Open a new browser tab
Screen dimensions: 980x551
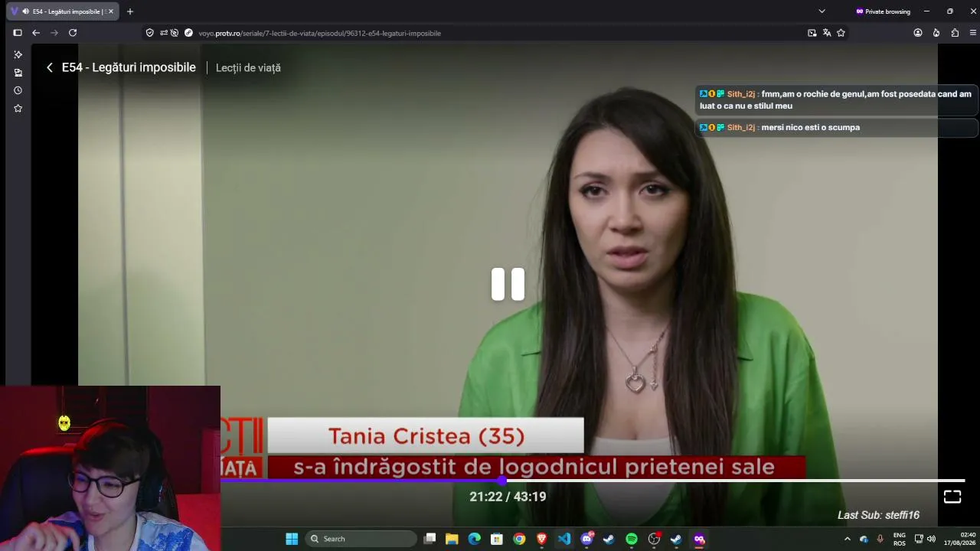coord(130,11)
